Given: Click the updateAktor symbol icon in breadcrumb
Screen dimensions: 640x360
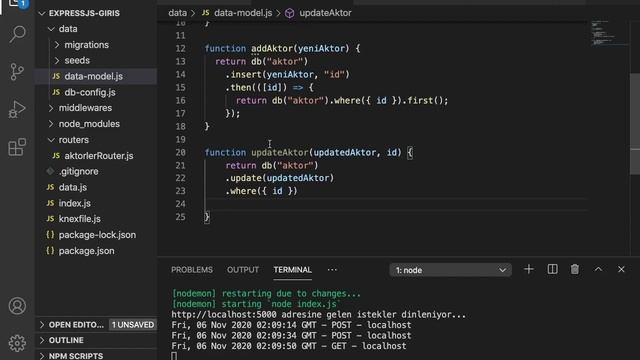Looking at the screenshot, I should tap(289, 13).
